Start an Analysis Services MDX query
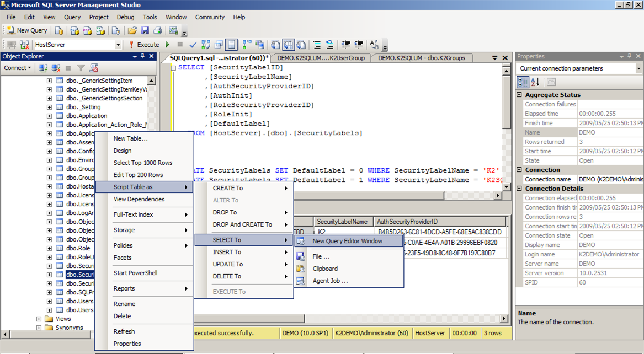 [74, 30]
